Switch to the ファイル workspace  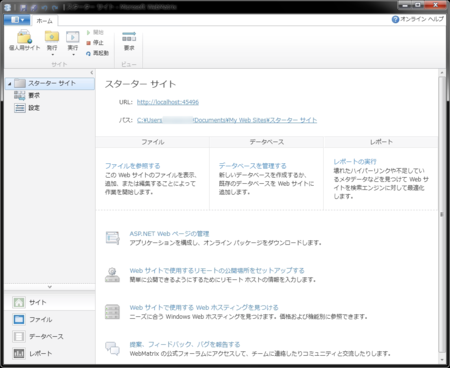[50, 319]
